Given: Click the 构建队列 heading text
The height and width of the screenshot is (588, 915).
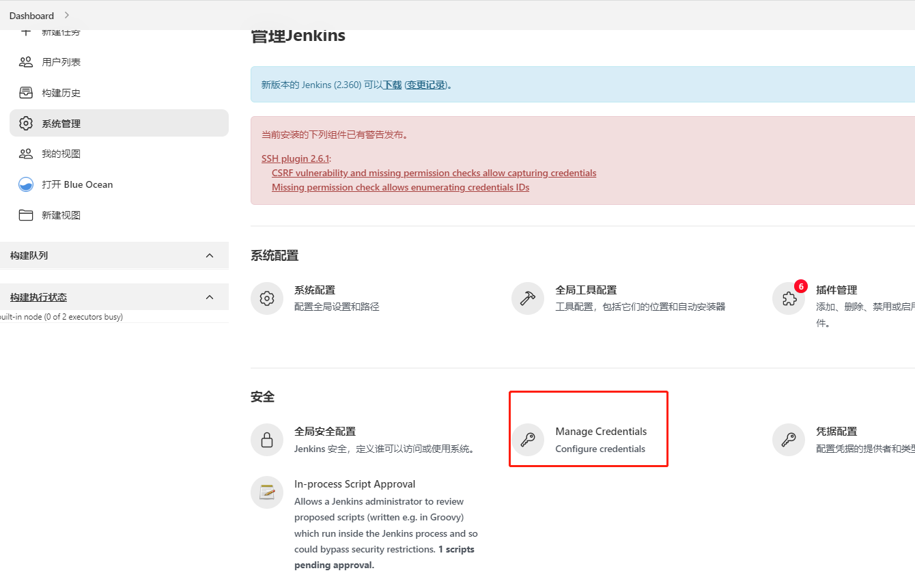Looking at the screenshot, I should [29, 255].
